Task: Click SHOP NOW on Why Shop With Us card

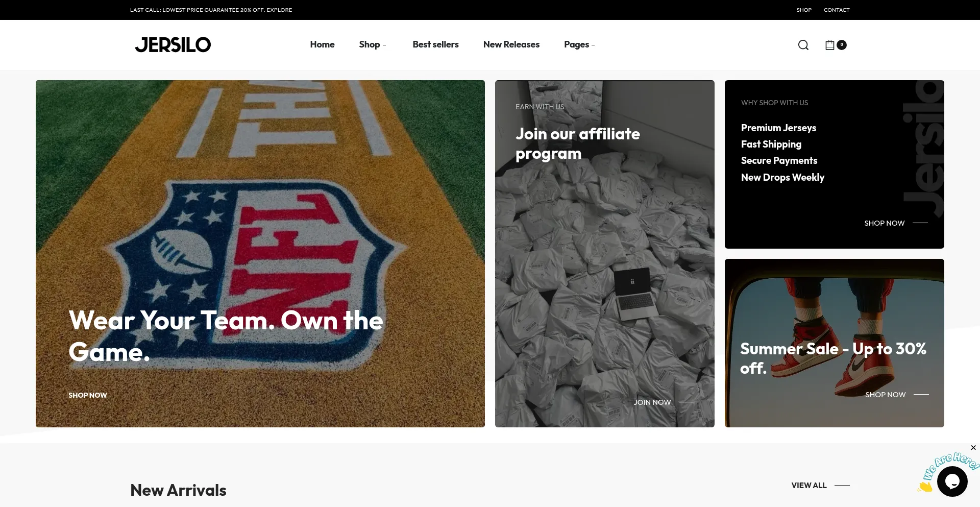Action: point(896,223)
